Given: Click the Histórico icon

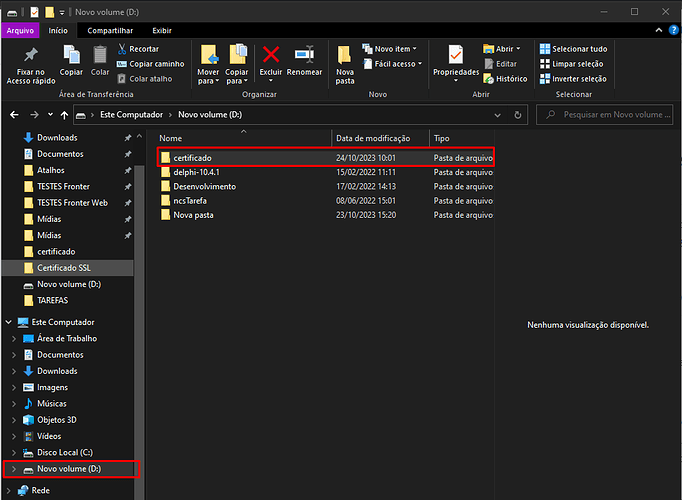Looking at the screenshot, I should point(488,79).
